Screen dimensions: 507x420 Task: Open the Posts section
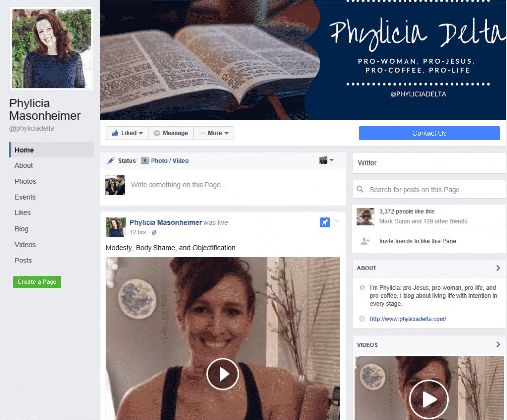(23, 261)
